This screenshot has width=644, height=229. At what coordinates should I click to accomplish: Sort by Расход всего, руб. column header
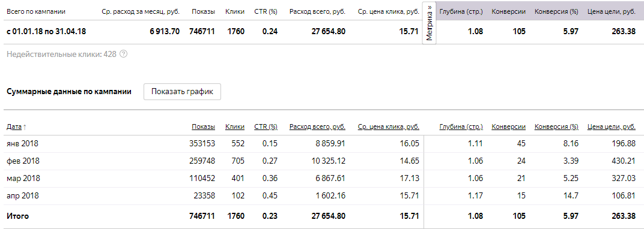pos(317,127)
